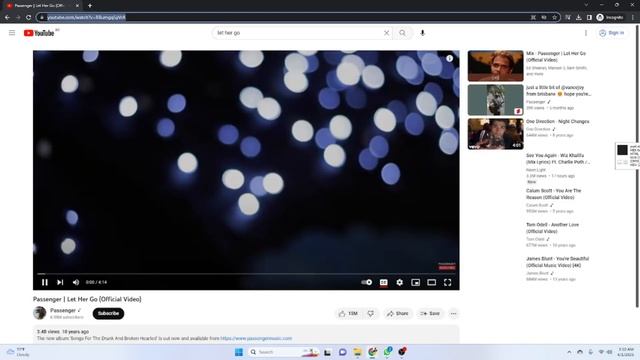
Task: Open browser downloads icon
Action: click(578, 17)
